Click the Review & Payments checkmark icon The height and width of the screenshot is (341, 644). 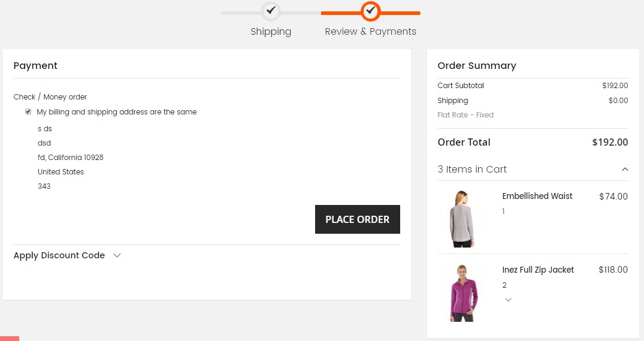click(371, 11)
